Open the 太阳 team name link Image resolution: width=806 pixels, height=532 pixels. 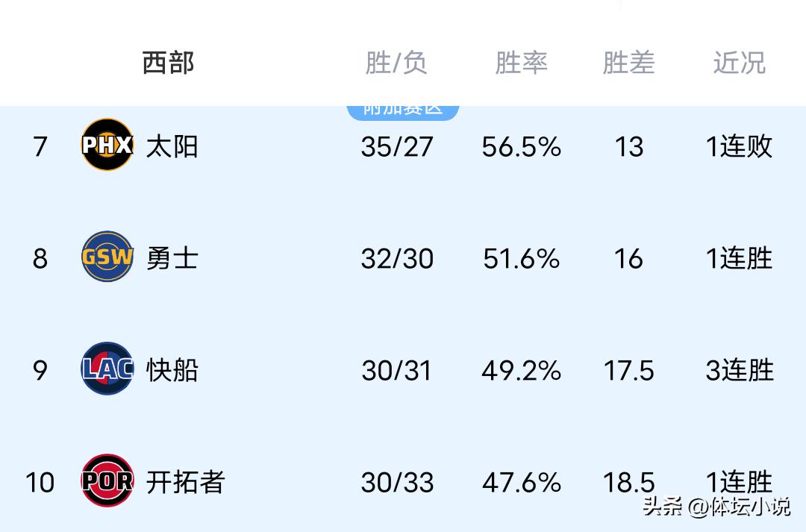tap(172, 146)
